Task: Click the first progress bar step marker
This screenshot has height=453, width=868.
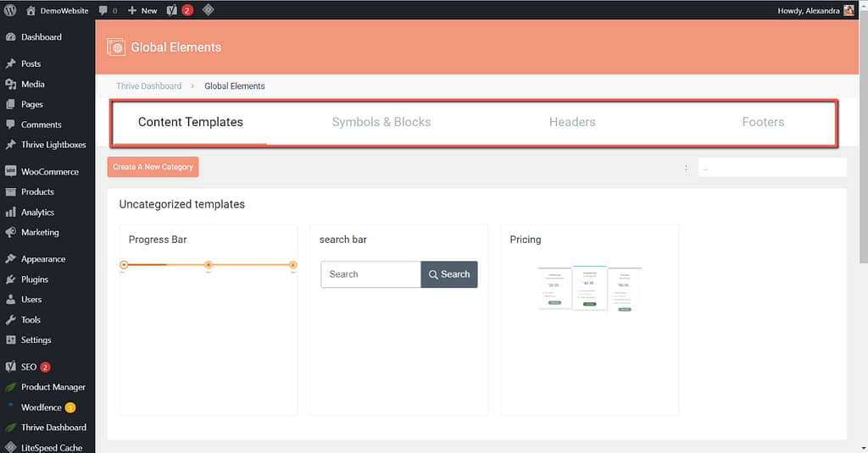Action: click(124, 265)
